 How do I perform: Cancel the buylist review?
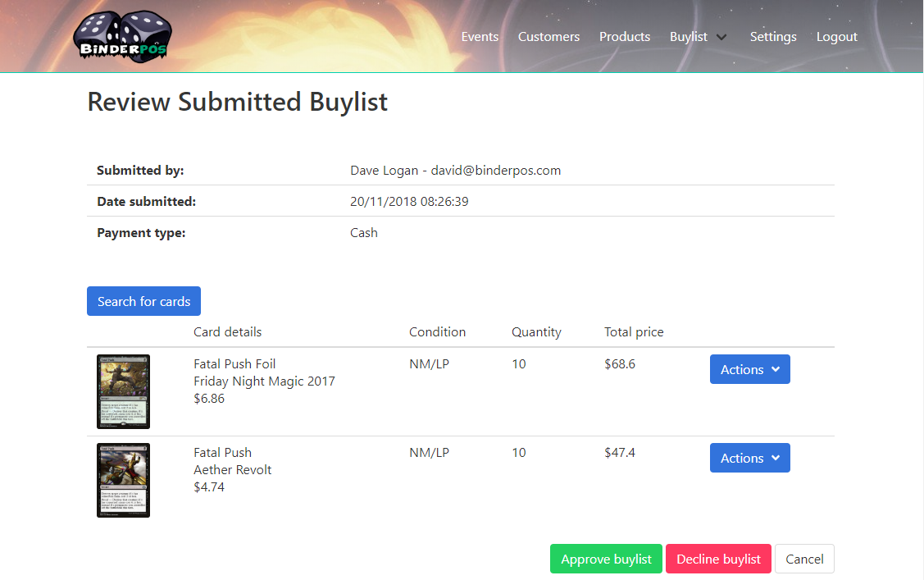804,559
